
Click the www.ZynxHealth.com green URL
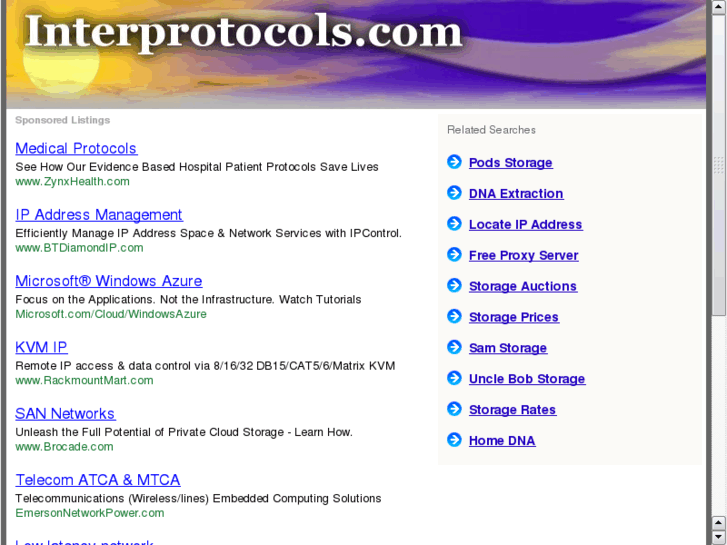(x=72, y=181)
